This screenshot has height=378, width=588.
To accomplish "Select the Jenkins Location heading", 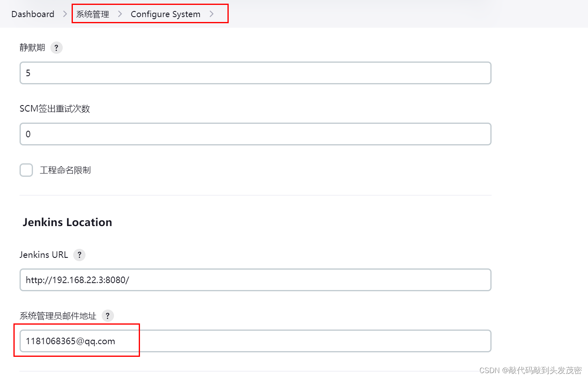I will (x=68, y=222).
